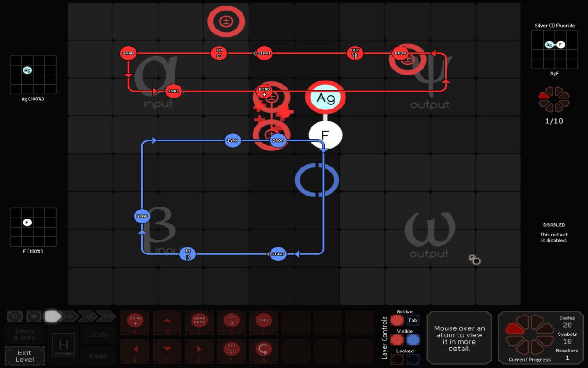Select the blue START instruction node

click(278, 254)
